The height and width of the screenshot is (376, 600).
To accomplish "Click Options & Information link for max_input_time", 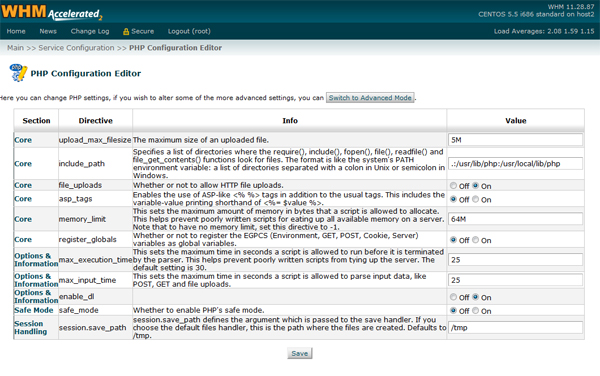I will (36, 280).
